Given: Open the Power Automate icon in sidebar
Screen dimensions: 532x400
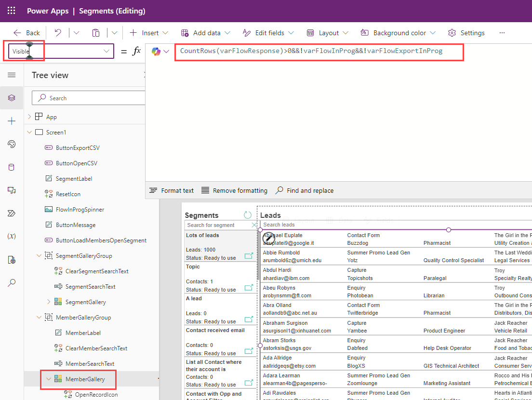Looking at the screenshot, I should point(12,213).
